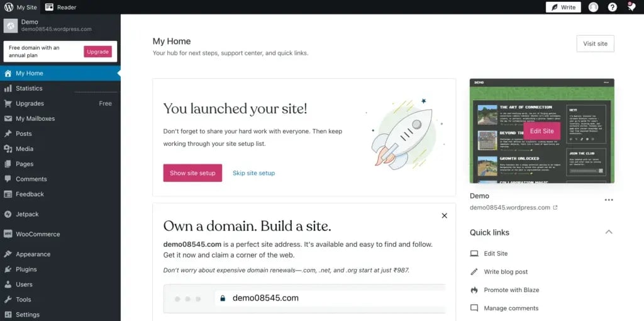
Task: Click the Tools wrench icon in sidebar
Action: click(x=8, y=300)
